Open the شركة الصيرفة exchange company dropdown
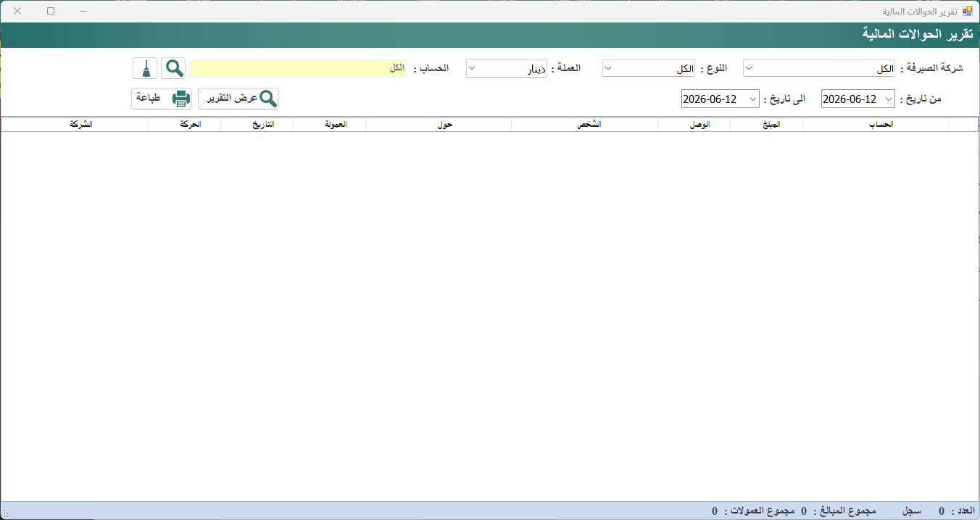The image size is (980, 520). click(x=819, y=69)
